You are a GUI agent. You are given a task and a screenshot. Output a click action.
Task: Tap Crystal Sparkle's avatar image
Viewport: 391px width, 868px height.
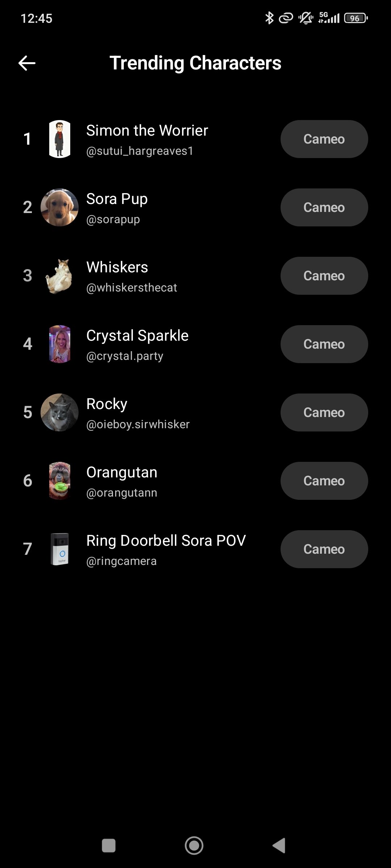[x=60, y=344]
